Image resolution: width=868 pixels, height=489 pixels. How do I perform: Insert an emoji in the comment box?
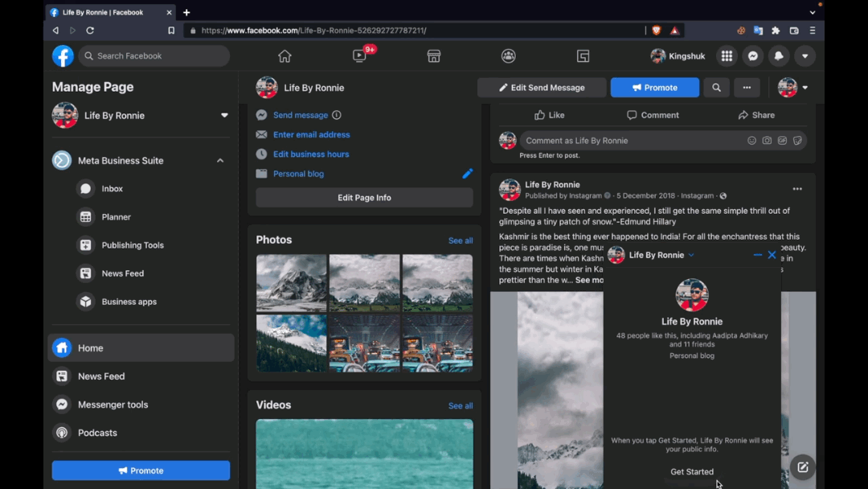pos(751,141)
